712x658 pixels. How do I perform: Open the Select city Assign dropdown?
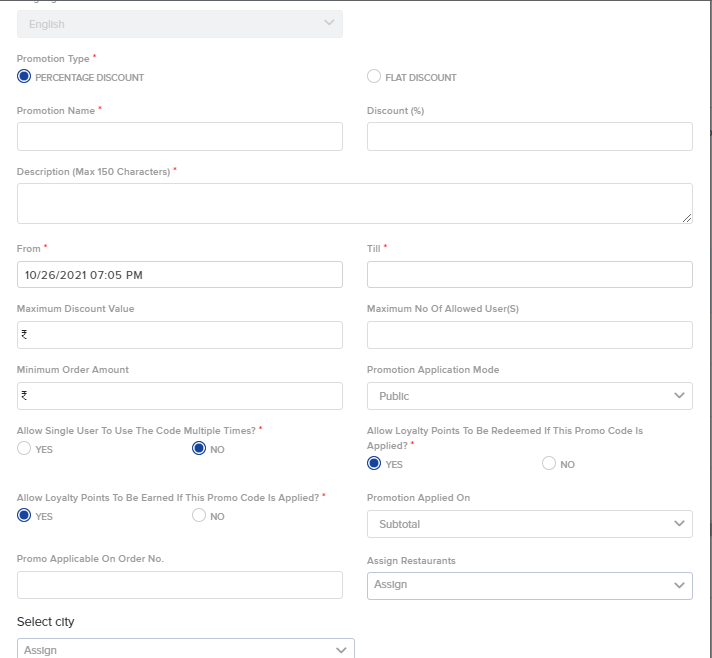pyautogui.click(x=186, y=648)
